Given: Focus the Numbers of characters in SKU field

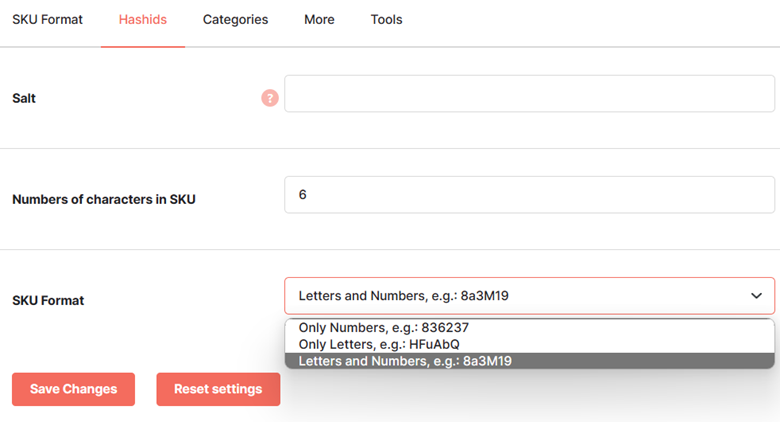Looking at the screenshot, I should pyautogui.click(x=529, y=195).
